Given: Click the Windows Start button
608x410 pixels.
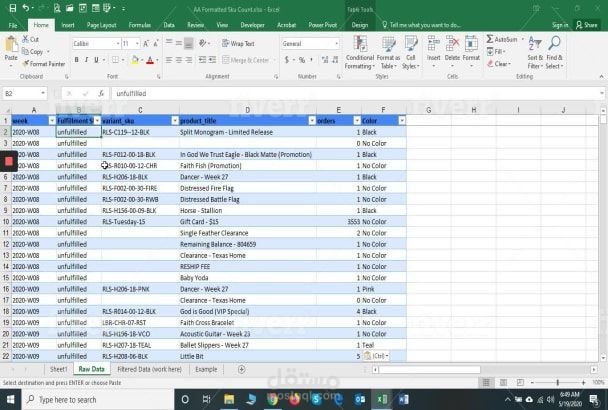Looking at the screenshot, I should [10, 400].
